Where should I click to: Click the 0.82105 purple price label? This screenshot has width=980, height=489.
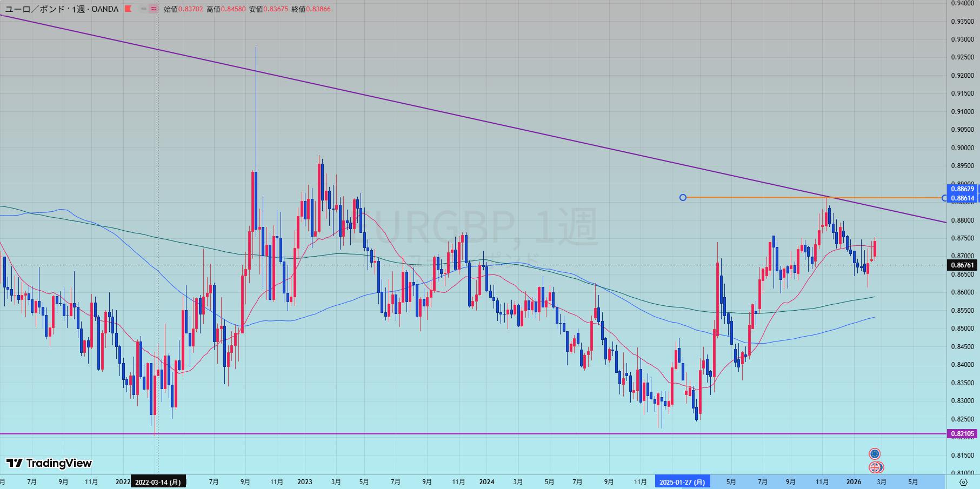(962, 434)
